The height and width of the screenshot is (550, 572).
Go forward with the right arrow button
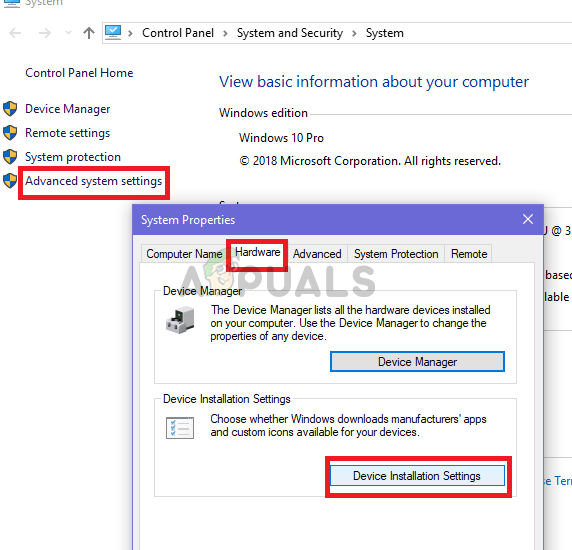coord(45,33)
